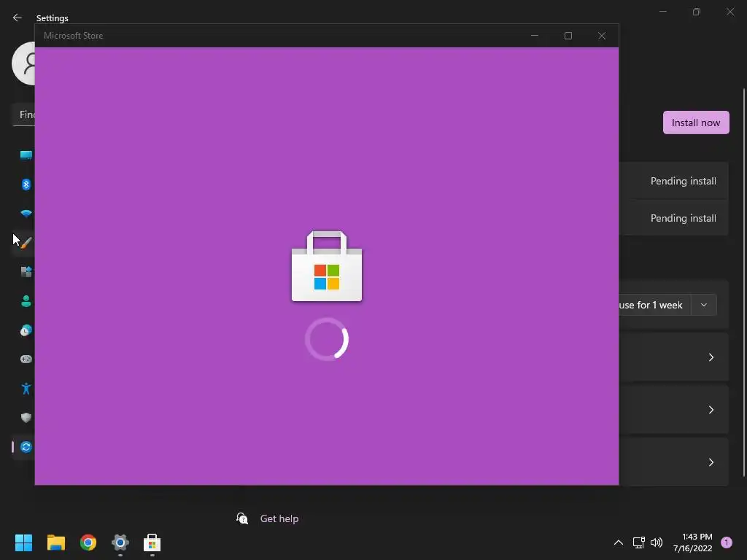Open Personalization paintbrush icon
The image size is (747, 560).
point(26,243)
